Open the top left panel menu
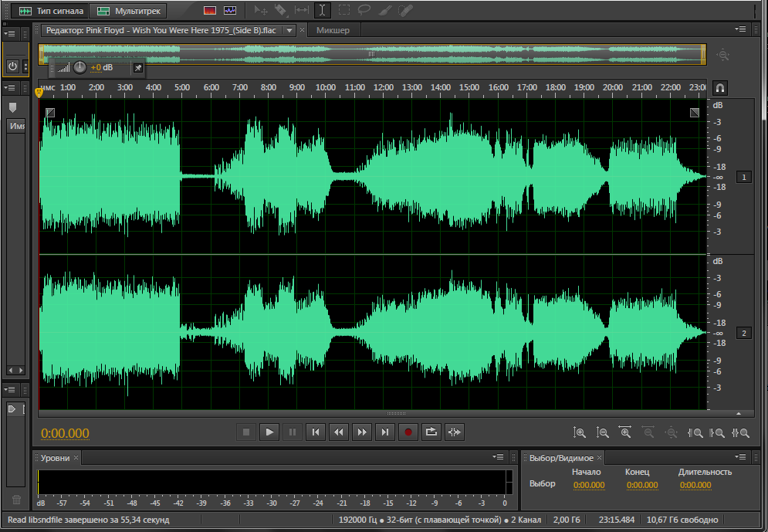This screenshot has height=532, width=768. (10, 34)
